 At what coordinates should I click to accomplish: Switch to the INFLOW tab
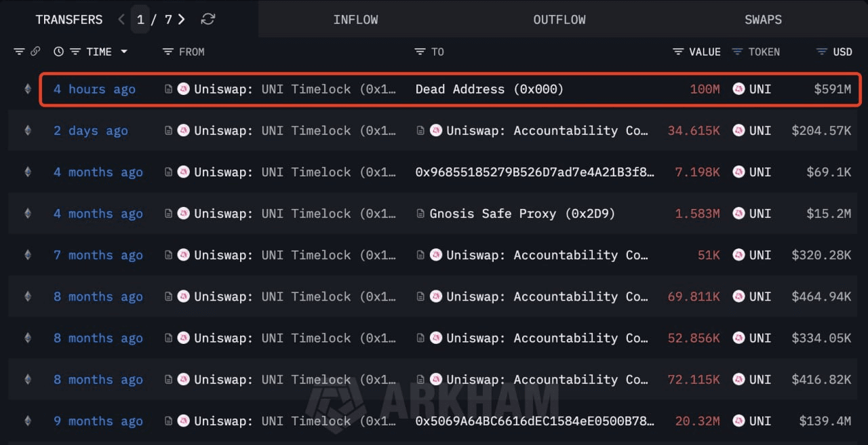tap(355, 19)
